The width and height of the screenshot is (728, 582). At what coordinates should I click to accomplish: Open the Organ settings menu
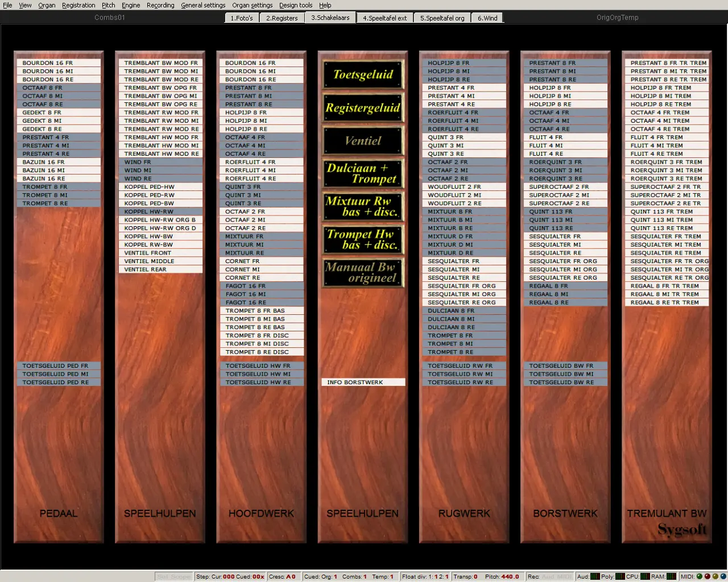click(252, 5)
